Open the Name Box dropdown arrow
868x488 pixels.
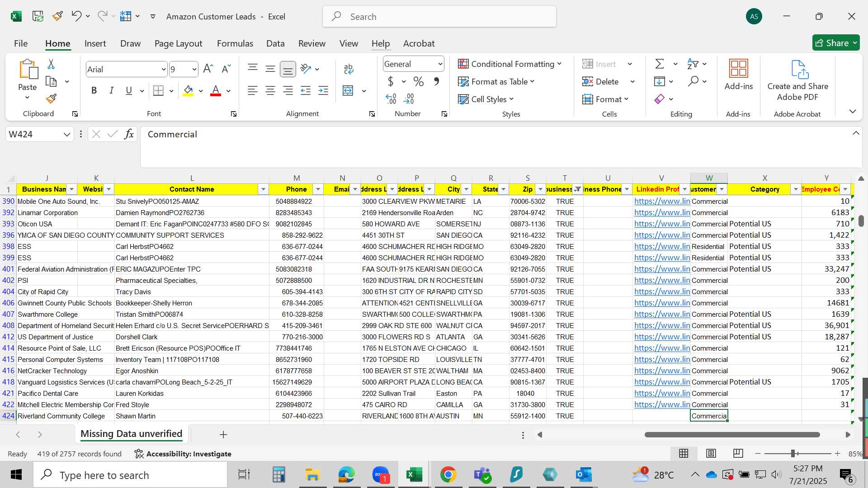[x=67, y=134]
